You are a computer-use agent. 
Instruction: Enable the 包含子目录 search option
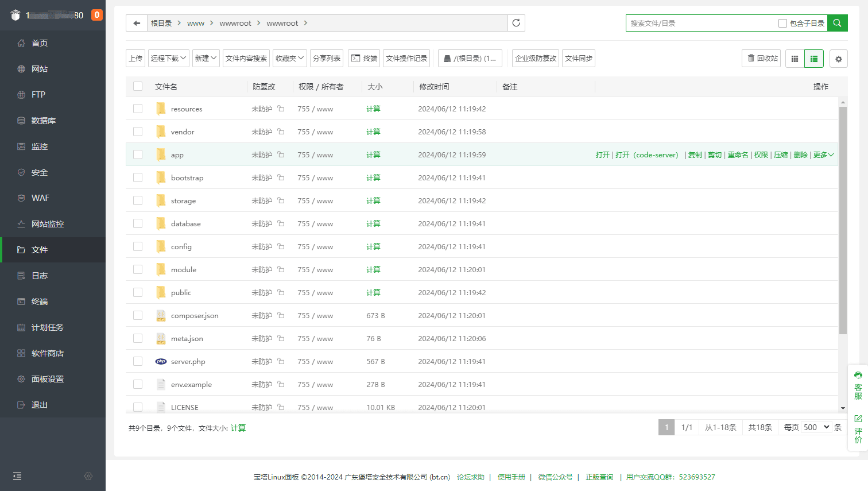[783, 22]
